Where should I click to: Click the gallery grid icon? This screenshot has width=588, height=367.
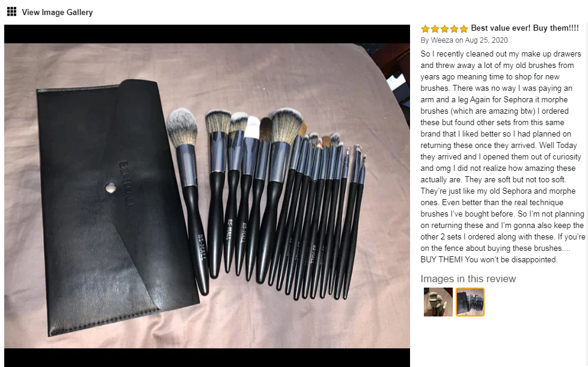point(11,11)
